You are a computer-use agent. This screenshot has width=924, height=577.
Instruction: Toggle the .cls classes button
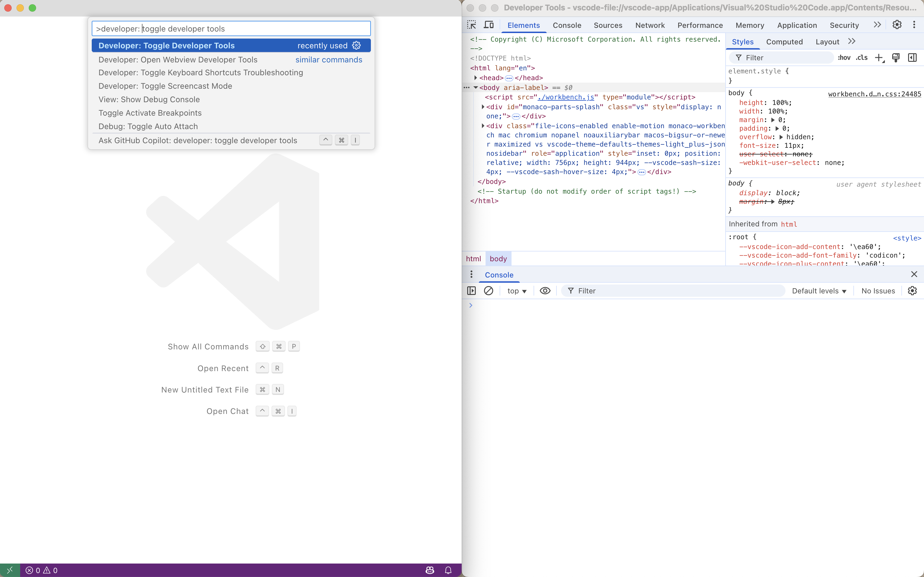click(x=861, y=58)
